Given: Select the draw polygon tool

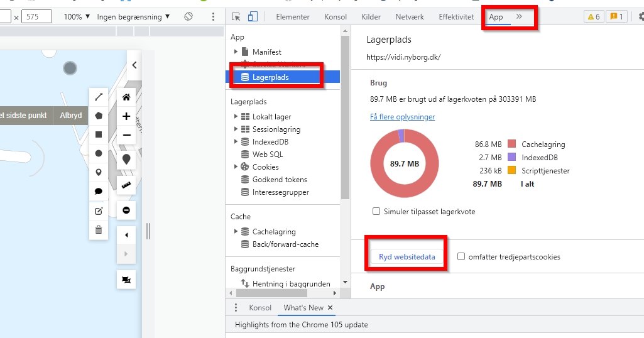Looking at the screenshot, I should coord(99,116).
